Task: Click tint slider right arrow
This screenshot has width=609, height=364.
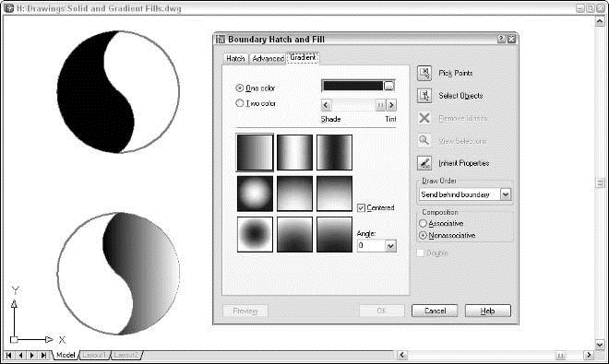Action: pos(391,105)
